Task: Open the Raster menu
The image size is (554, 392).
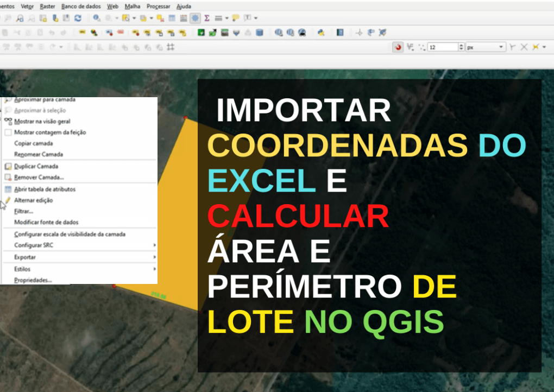Action: 47,7
